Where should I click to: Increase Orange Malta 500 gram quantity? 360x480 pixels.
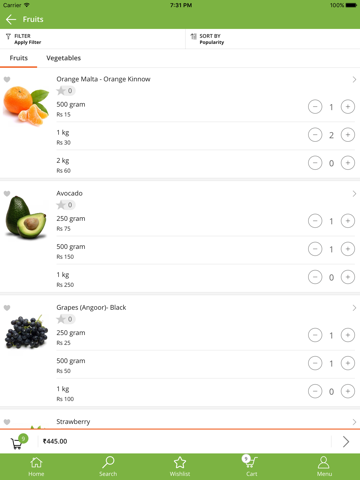pos(348,107)
